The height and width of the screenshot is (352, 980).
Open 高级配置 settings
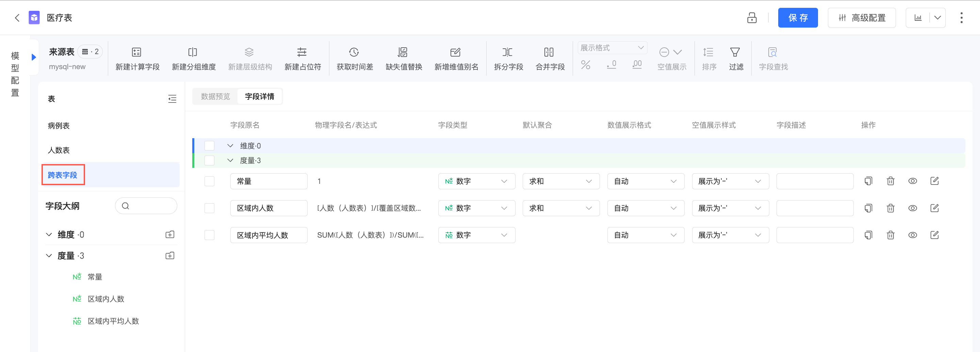point(862,18)
